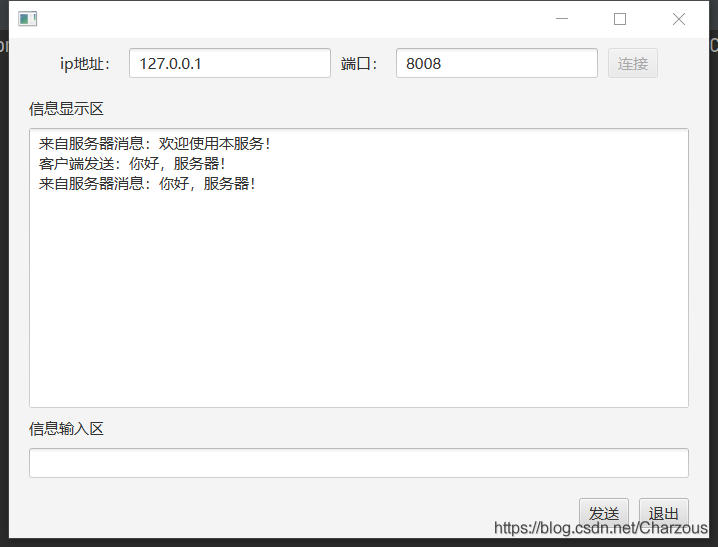This screenshot has height=547, width=718.
Task: Click the 'ip地址:' label
Action: pos(85,64)
